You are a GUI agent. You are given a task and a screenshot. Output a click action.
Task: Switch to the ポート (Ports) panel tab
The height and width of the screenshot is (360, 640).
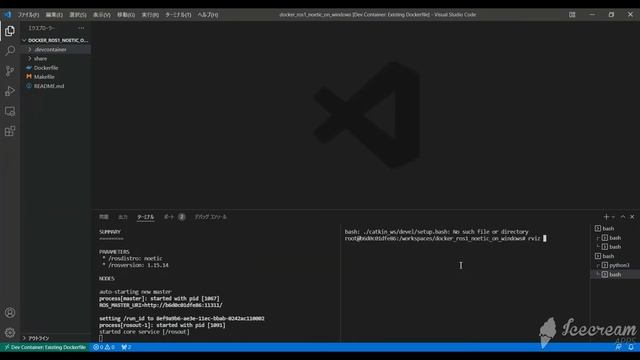pos(174,217)
